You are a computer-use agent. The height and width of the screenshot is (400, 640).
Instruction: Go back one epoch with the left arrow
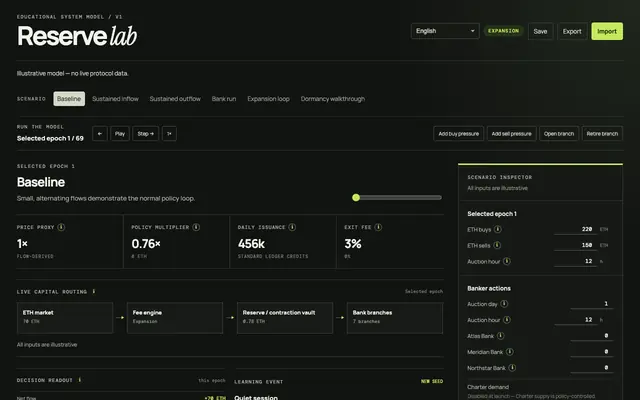100,133
